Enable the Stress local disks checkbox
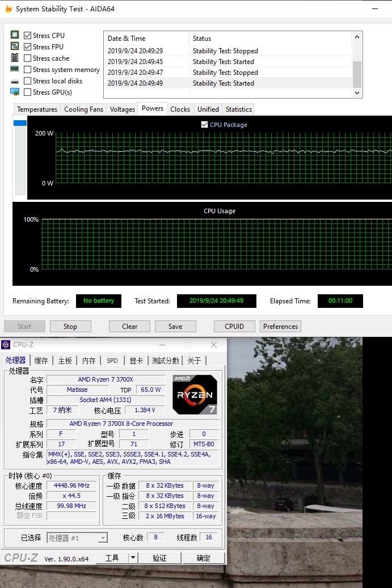This screenshot has height=588, width=392. click(27, 81)
